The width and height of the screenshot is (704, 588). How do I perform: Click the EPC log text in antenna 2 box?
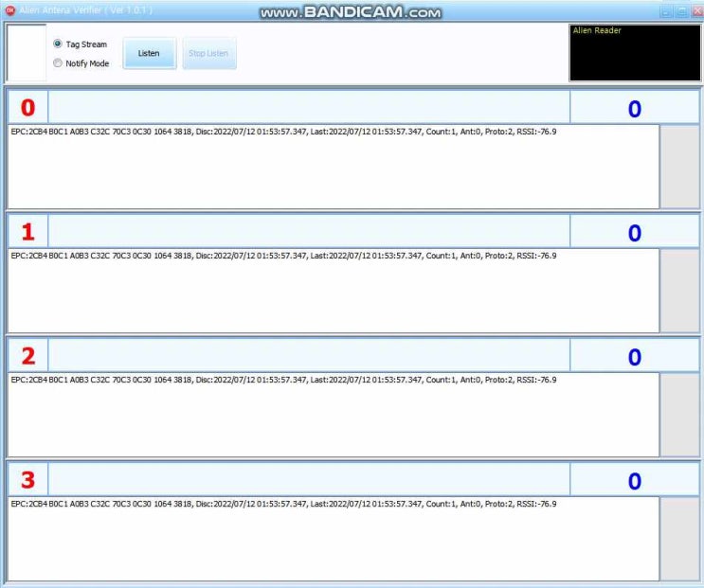pyautogui.click(x=283, y=380)
